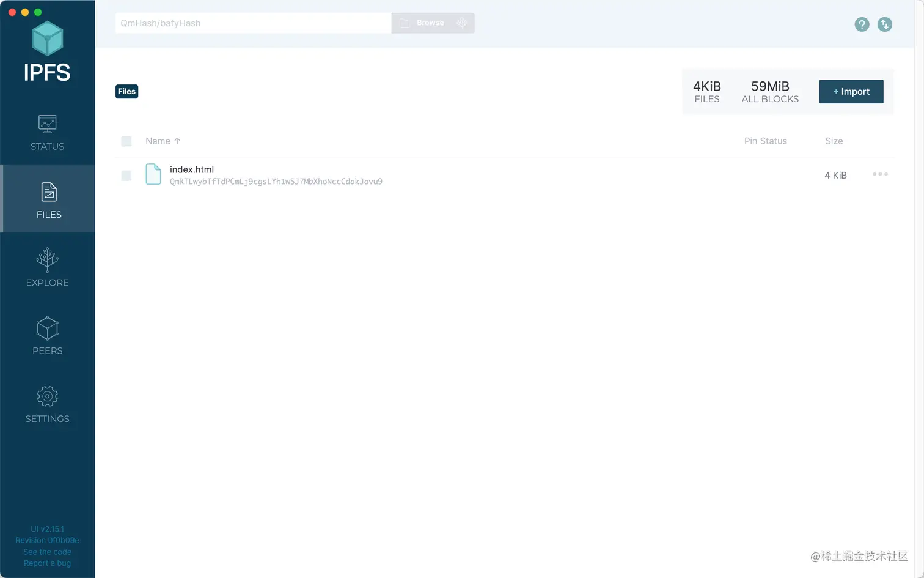Click the + Import button
This screenshot has width=924, height=578.
click(851, 92)
